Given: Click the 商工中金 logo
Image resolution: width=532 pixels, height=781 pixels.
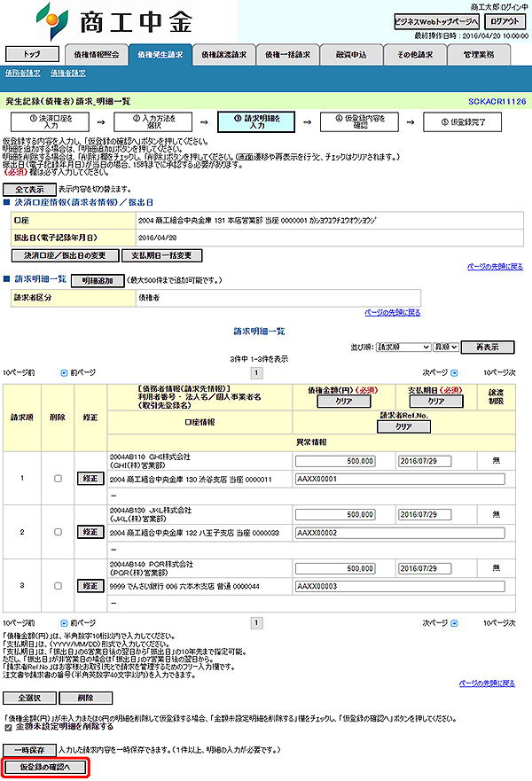Looking at the screenshot, I should click(x=114, y=21).
